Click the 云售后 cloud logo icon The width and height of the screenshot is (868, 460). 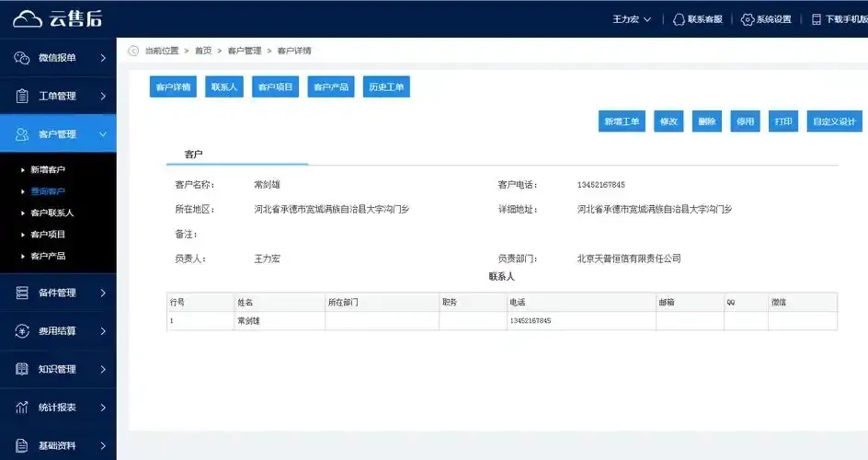(x=28, y=18)
